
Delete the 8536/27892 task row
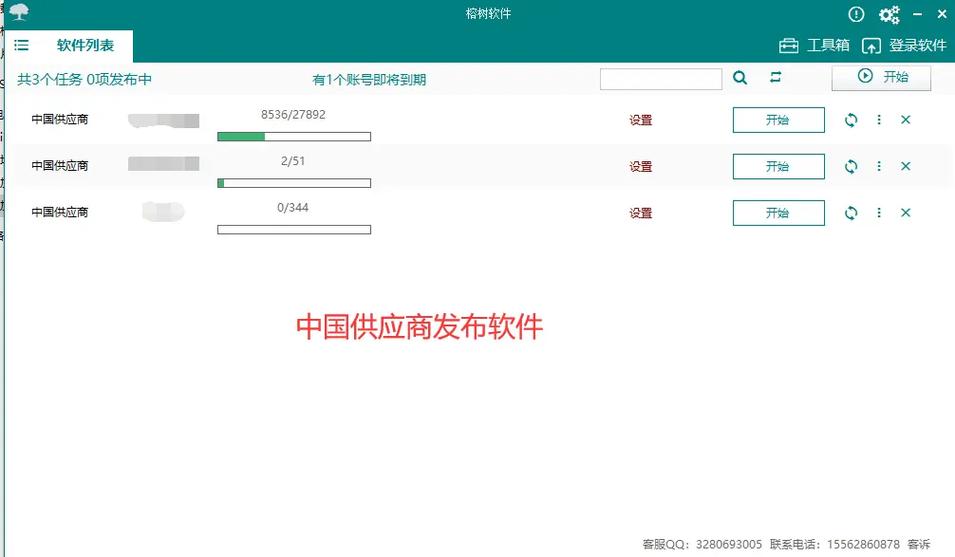[906, 120]
